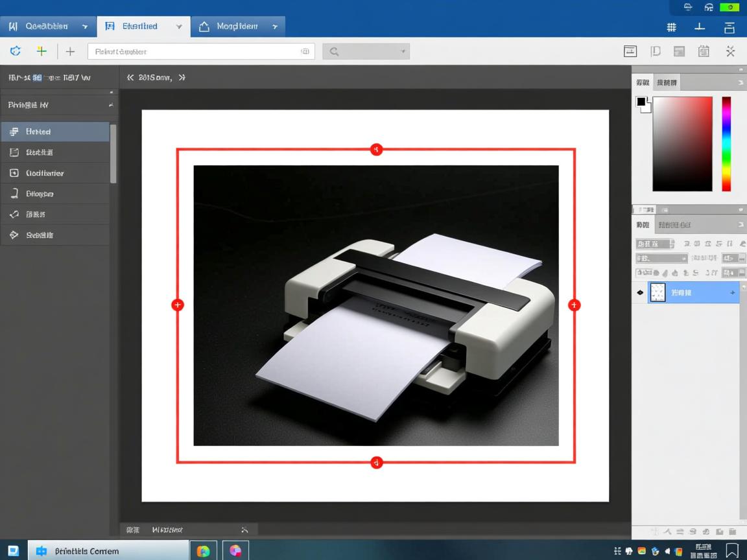
Task: Click the foreground black color swatch
Action: tap(641, 102)
